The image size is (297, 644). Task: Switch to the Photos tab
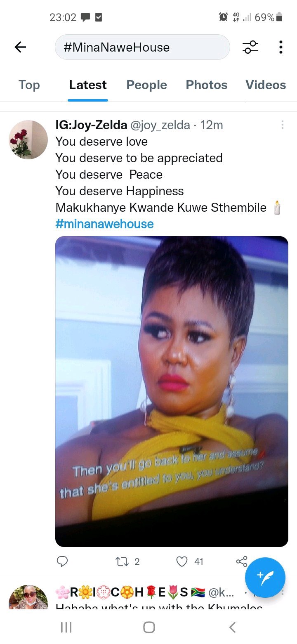coord(207,85)
